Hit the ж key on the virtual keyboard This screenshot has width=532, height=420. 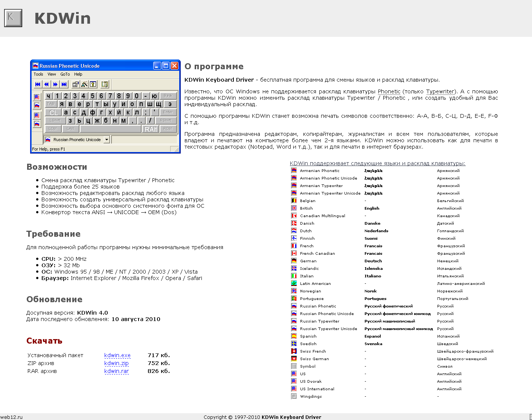click(97, 120)
